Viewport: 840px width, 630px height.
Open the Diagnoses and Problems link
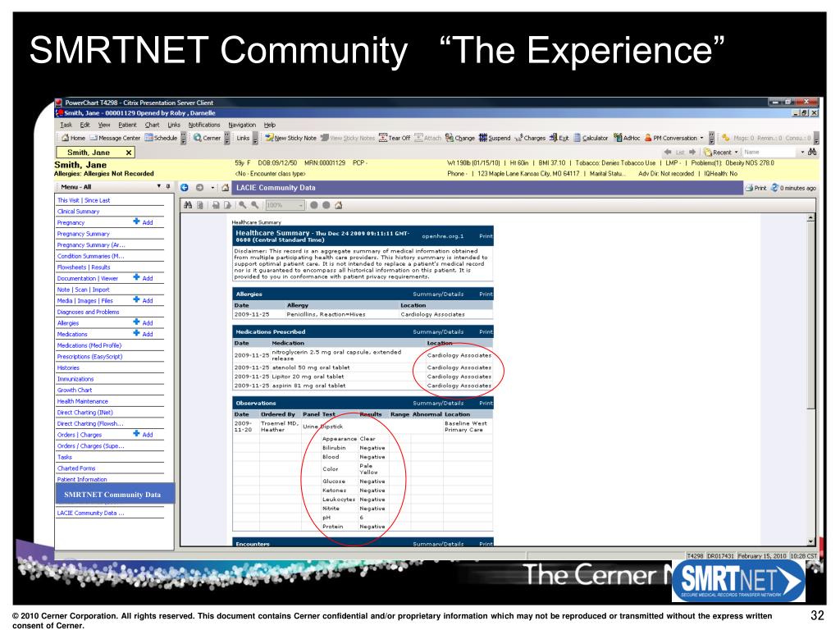click(88, 312)
